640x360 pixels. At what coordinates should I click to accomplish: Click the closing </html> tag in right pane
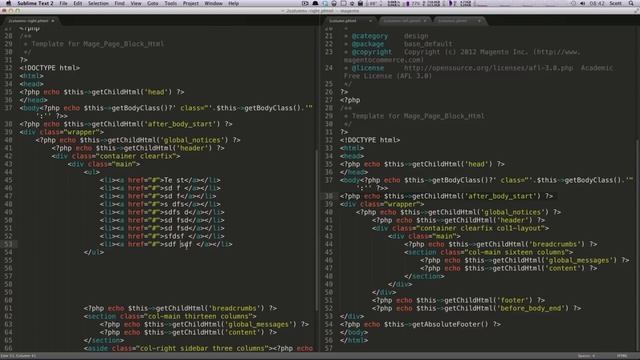pos(354,340)
